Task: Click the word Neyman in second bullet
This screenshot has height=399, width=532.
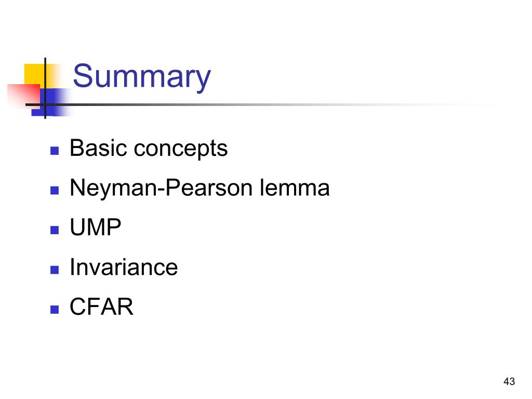Action: click(x=113, y=188)
